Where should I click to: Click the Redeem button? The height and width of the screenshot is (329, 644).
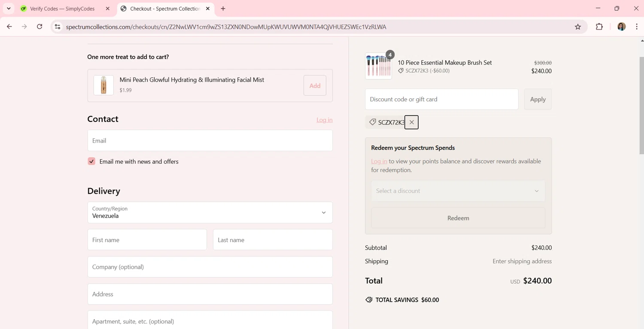coord(458,218)
